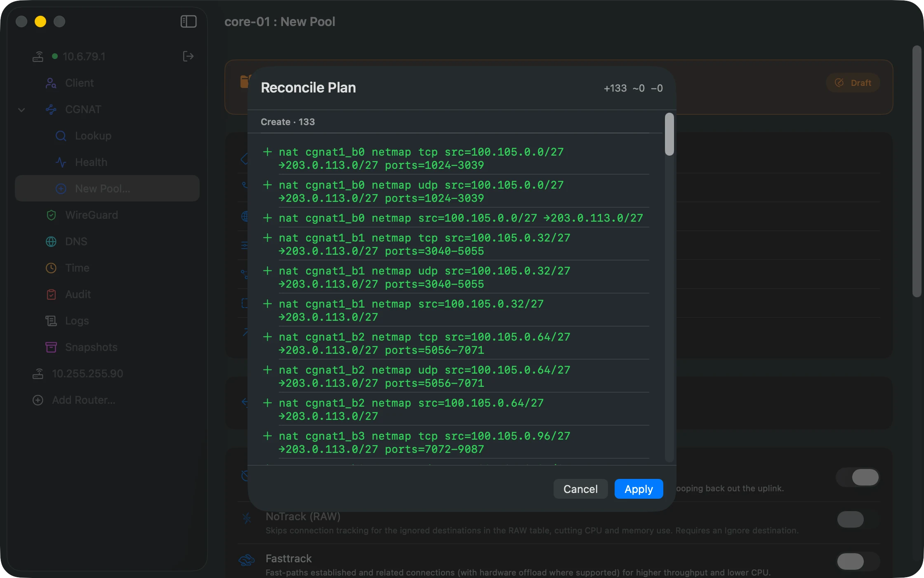Image resolution: width=924 pixels, height=578 pixels.
Task: Click the Health pulse icon
Action: click(61, 162)
